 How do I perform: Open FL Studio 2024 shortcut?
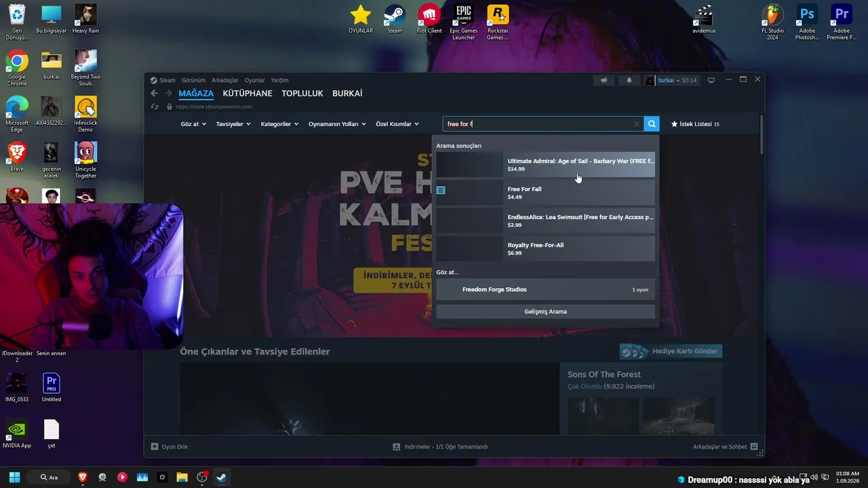[772, 22]
